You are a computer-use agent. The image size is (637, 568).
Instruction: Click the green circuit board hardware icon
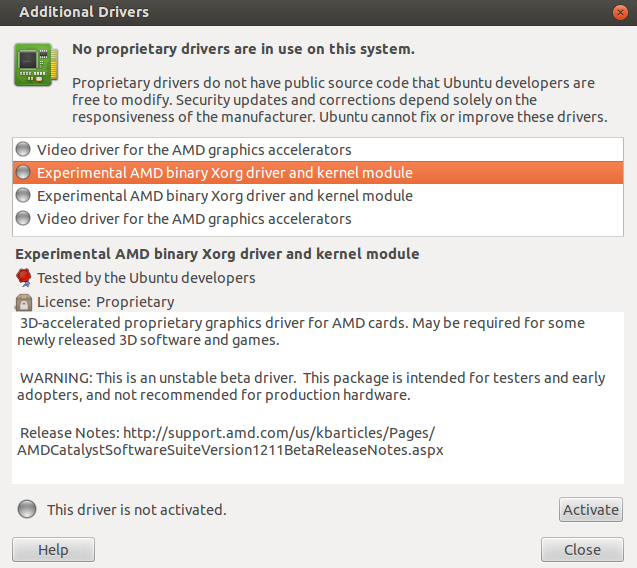tap(36, 65)
